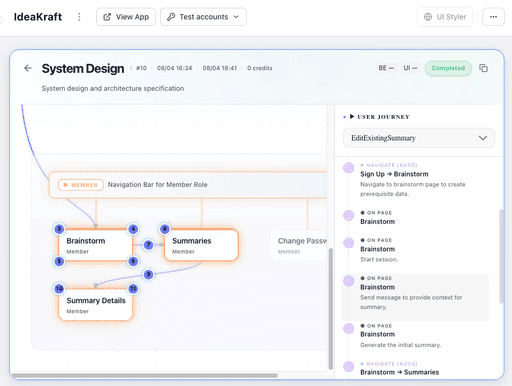Click the System Design title
Image resolution: width=512 pixels, height=386 pixels.
[83, 69]
